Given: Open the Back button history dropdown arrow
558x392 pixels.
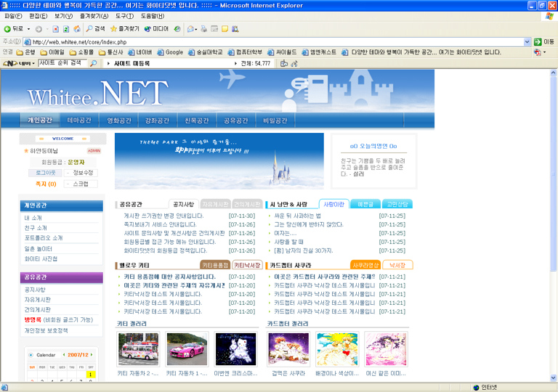Looking at the screenshot, I should click(x=28, y=29).
